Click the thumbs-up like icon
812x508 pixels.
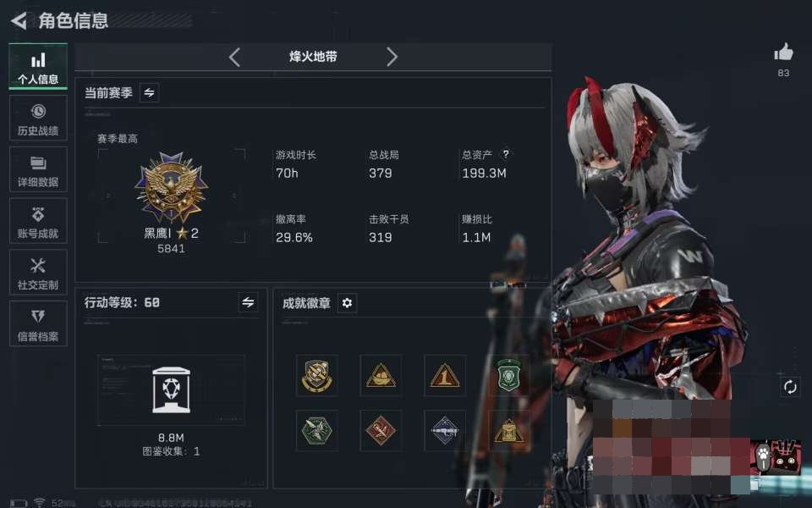[x=783, y=52]
